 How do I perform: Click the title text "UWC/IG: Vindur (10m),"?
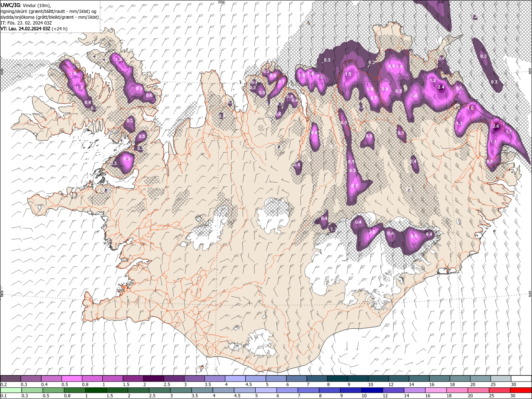pos(25,5)
